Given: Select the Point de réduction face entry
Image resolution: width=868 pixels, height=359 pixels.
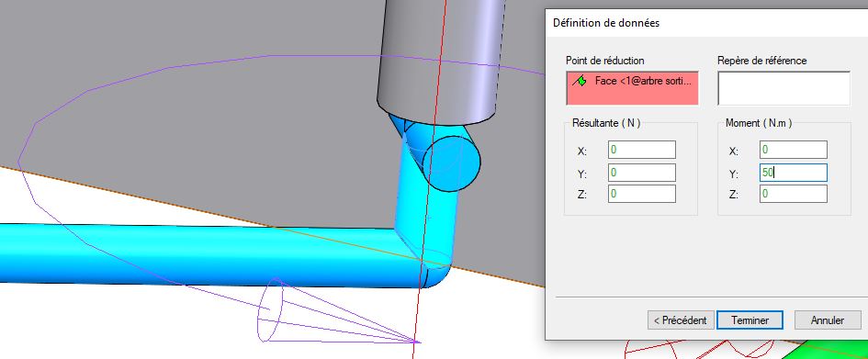Looking at the screenshot, I should (x=632, y=88).
